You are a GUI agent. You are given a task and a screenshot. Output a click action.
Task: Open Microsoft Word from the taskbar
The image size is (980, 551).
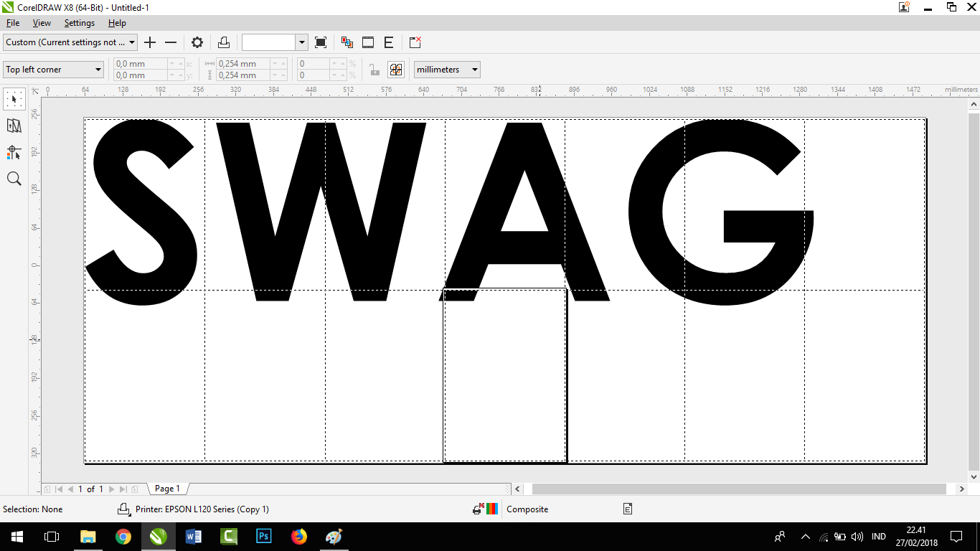194,537
